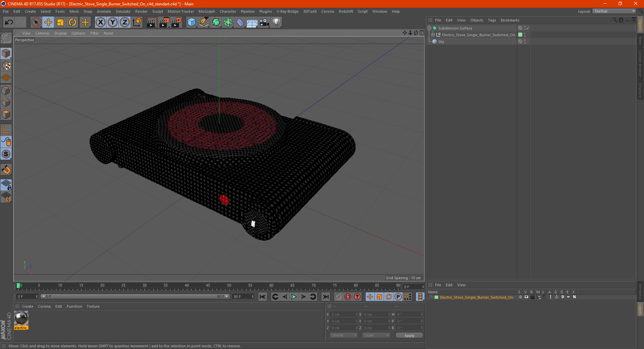Open the viewport Cameras menu
This screenshot has height=349, width=644.
pos(42,33)
